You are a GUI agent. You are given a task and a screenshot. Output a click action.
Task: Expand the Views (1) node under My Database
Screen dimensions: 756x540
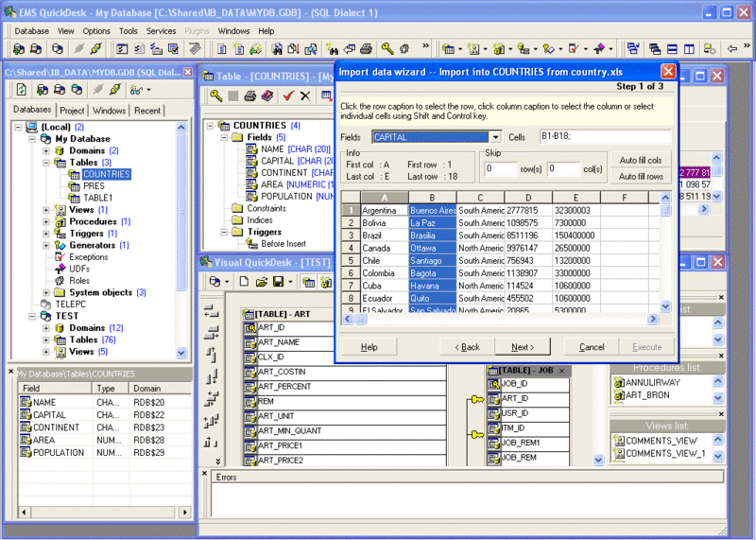tap(45, 210)
